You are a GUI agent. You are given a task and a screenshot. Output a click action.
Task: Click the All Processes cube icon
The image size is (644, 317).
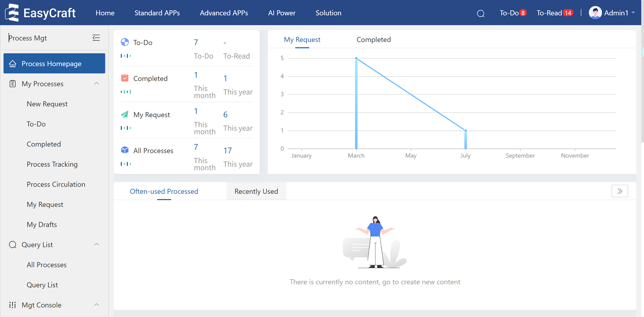tap(125, 150)
